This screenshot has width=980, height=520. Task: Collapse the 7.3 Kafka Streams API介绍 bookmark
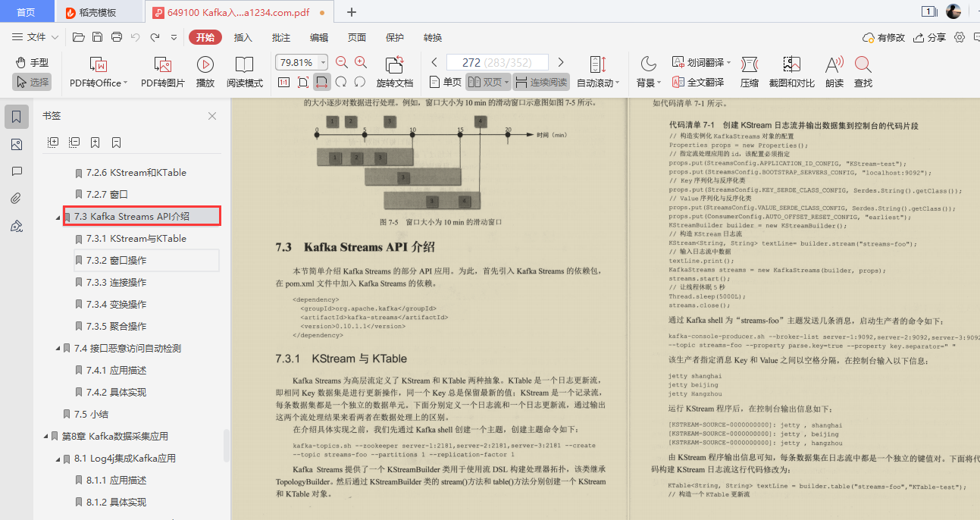[x=56, y=215]
